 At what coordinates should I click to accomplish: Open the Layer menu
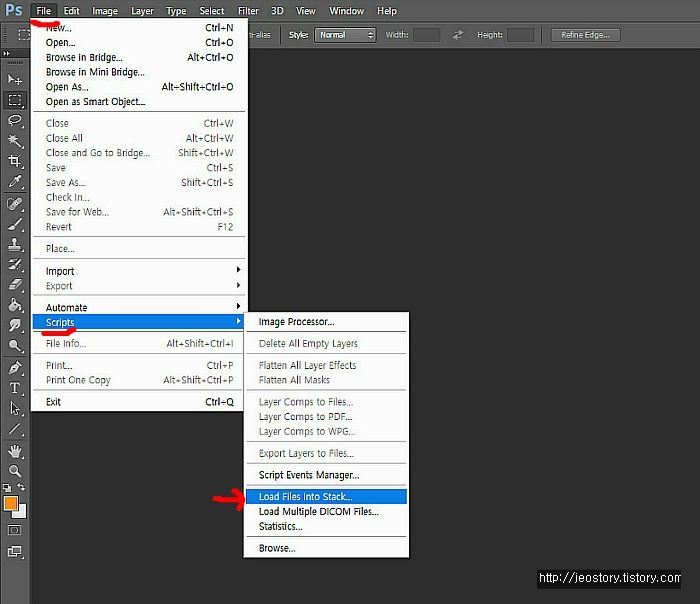[x=142, y=11]
